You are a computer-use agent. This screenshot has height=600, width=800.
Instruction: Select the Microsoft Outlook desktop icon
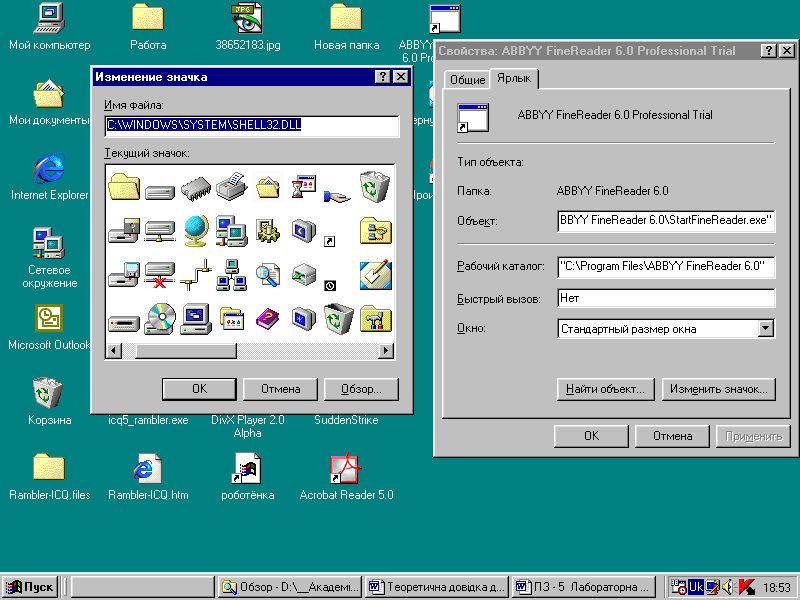coord(49,327)
